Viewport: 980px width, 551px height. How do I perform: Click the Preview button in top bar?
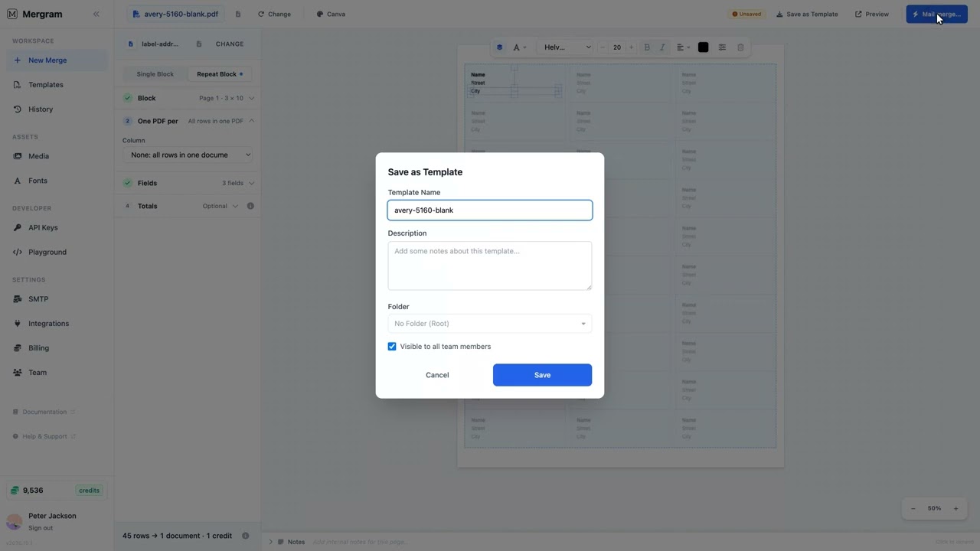872,14
